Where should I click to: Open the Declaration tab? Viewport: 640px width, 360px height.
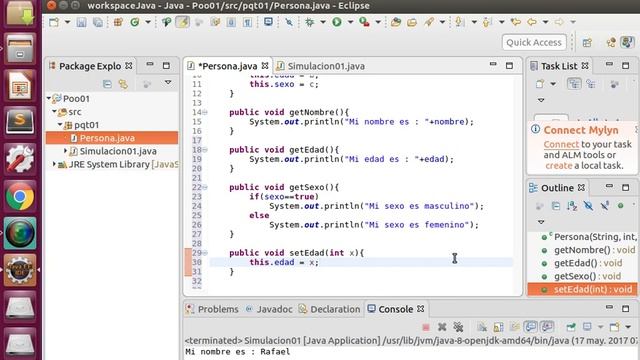coord(330,309)
